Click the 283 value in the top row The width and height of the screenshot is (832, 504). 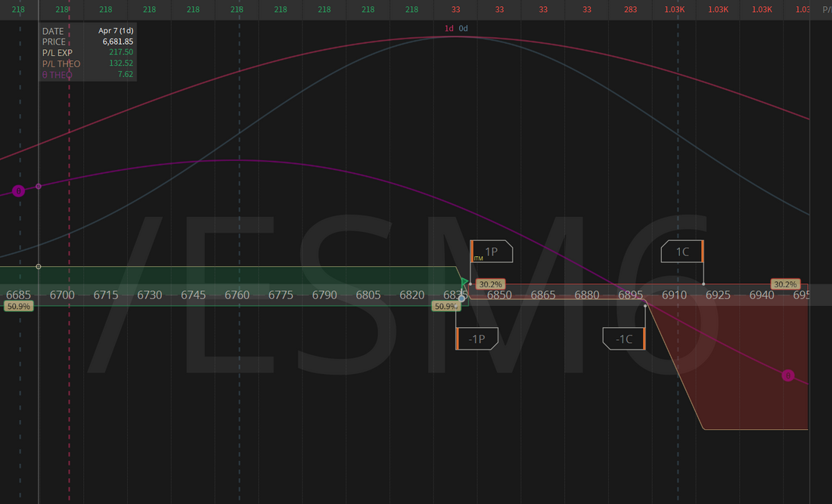point(631,10)
